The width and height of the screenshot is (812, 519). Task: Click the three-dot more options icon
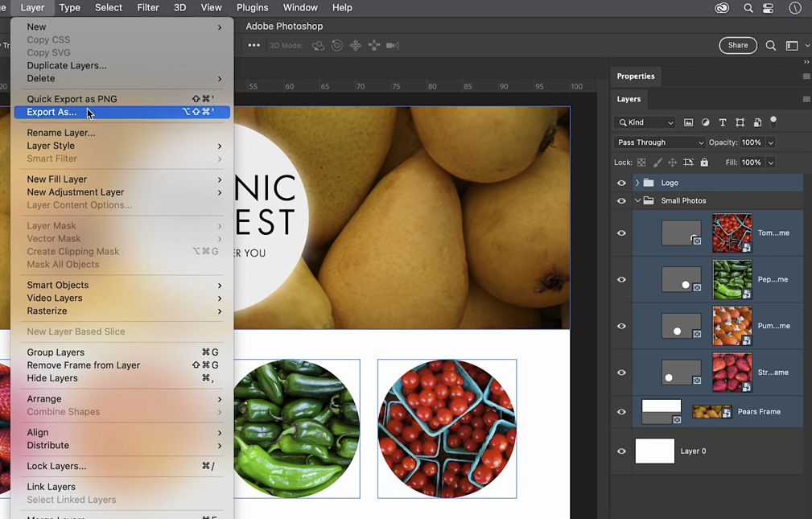(x=253, y=46)
